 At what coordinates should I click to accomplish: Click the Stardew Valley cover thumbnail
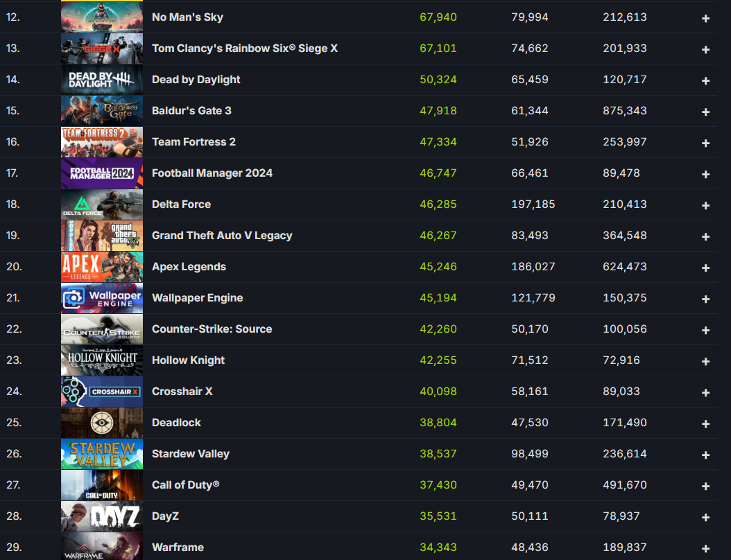[102, 454]
